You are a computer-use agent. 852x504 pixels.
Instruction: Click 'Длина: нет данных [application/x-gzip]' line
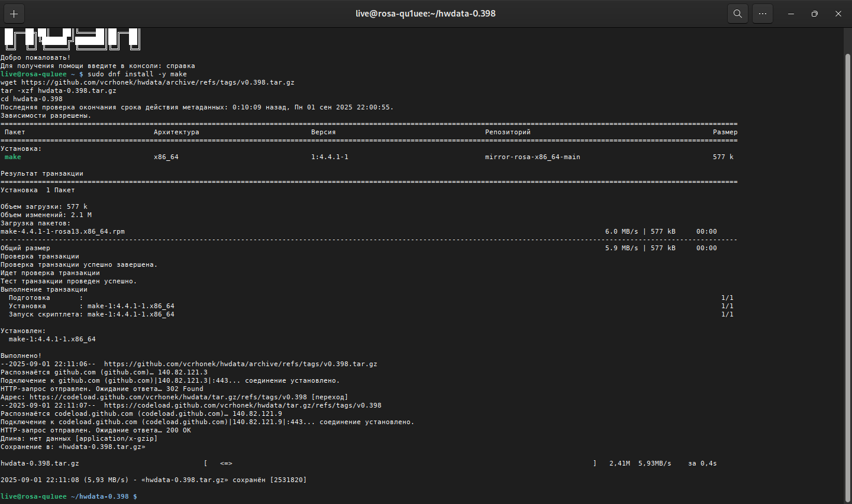79,438
